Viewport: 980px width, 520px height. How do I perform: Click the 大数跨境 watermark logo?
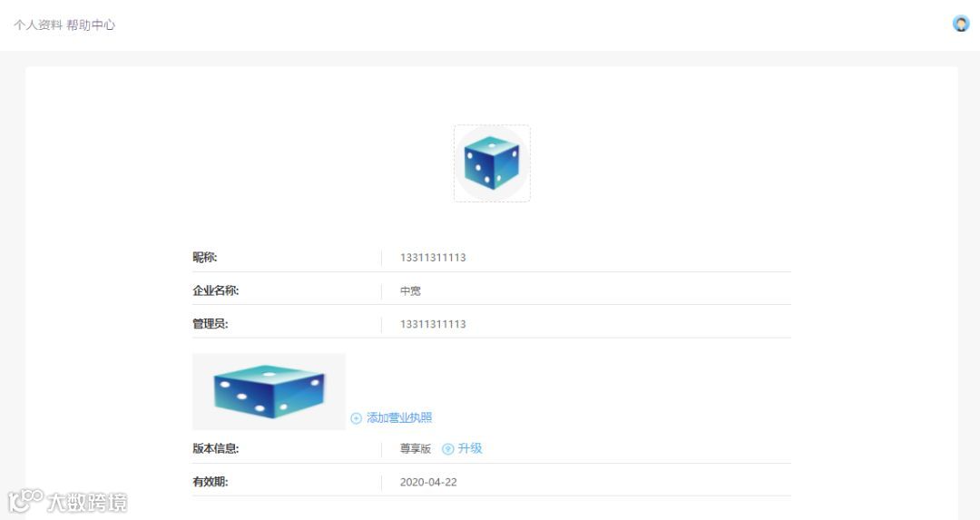[68, 501]
